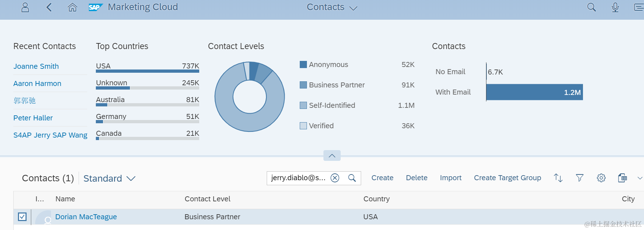This screenshot has height=230, width=644.
Task: Click the Anonymous legend color swatch
Action: tap(303, 64)
